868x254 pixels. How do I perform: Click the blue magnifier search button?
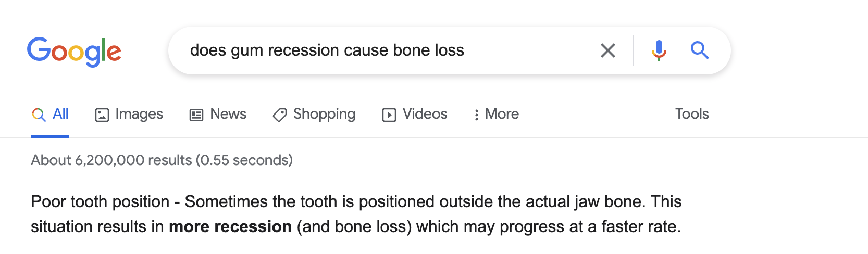[699, 50]
